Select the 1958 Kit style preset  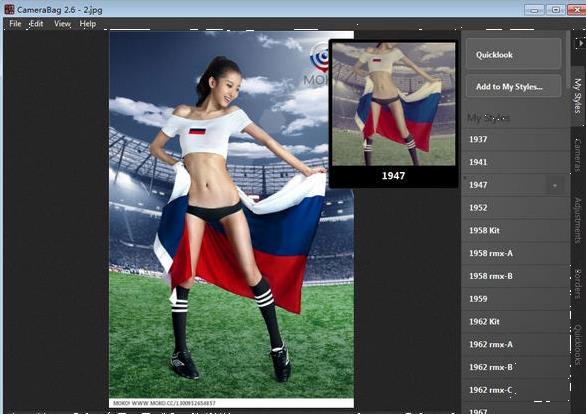pyautogui.click(x=516, y=231)
